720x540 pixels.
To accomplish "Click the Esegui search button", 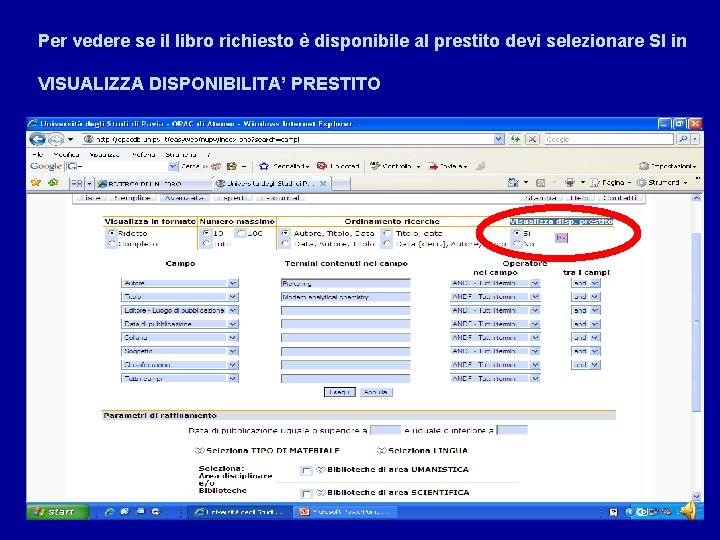I will pos(339,392).
